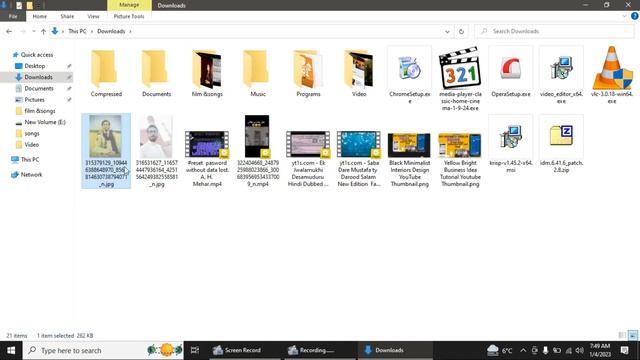Expand the address bar history dropdown
The width and height of the screenshot is (640, 360).
point(447,31)
